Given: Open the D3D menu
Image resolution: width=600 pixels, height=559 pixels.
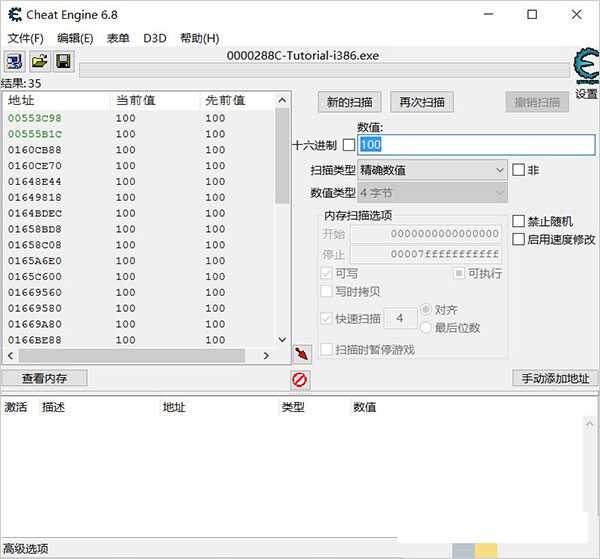Looking at the screenshot, I should [155, 38].
